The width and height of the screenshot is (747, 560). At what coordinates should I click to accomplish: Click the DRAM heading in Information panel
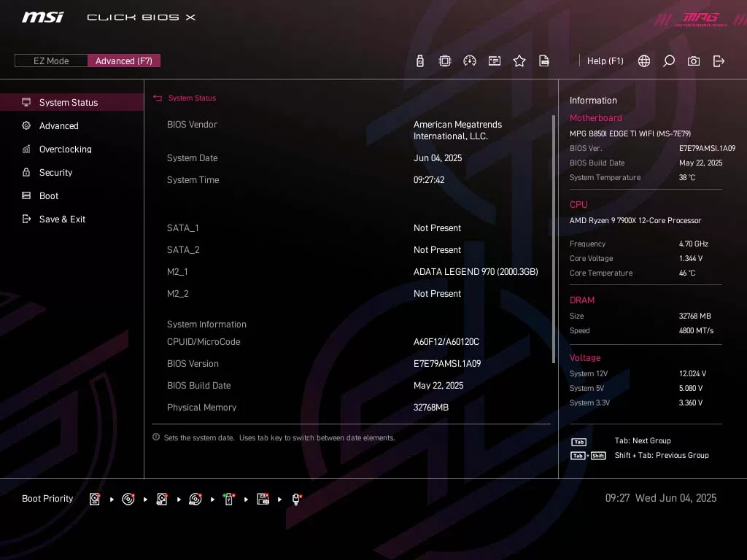[581, 300]
